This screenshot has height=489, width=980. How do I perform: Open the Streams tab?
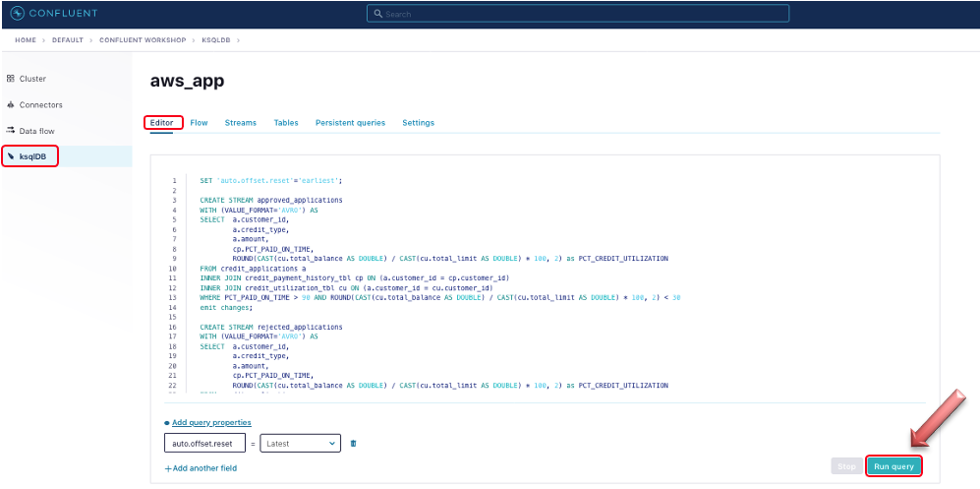[241, 123]
